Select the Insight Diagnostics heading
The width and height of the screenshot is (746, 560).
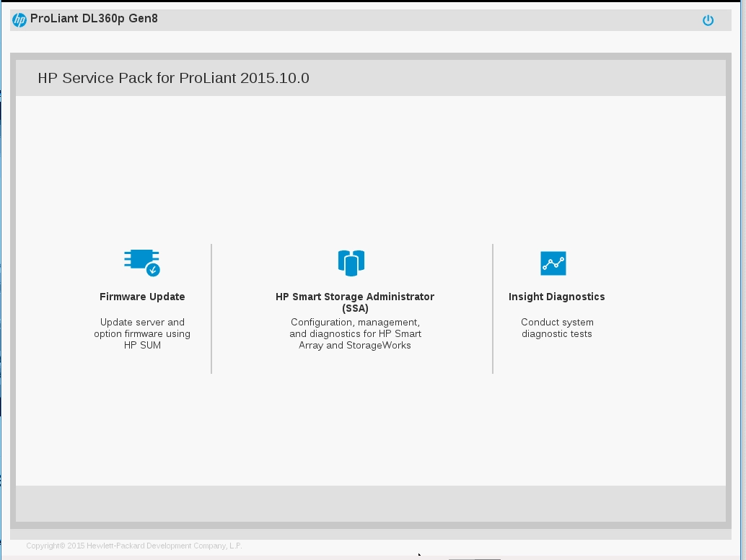pos(557,297)
